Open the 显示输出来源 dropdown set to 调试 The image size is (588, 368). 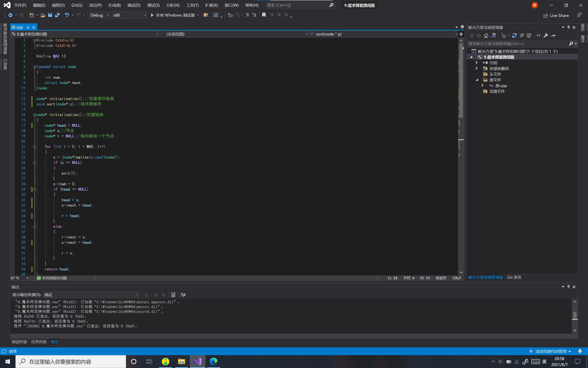click(x=91, y=295)
